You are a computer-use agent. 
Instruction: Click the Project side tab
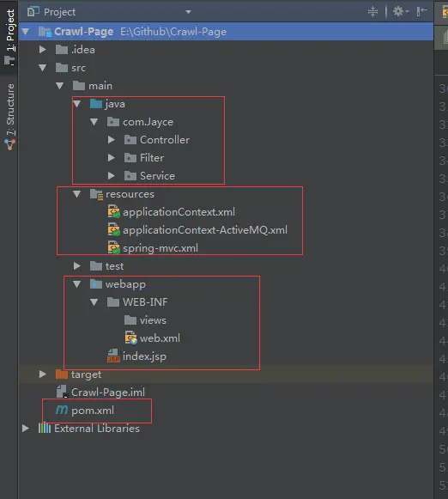click(x=9, y=37)
